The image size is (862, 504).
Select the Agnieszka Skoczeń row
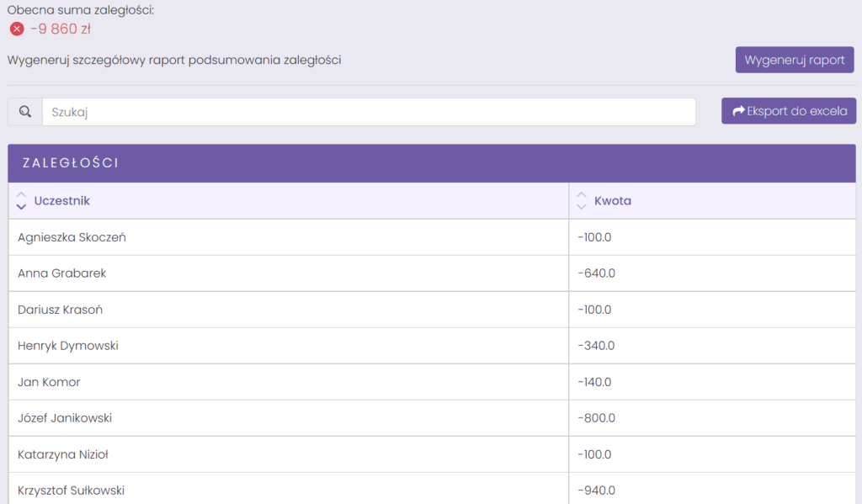(432, 237)
